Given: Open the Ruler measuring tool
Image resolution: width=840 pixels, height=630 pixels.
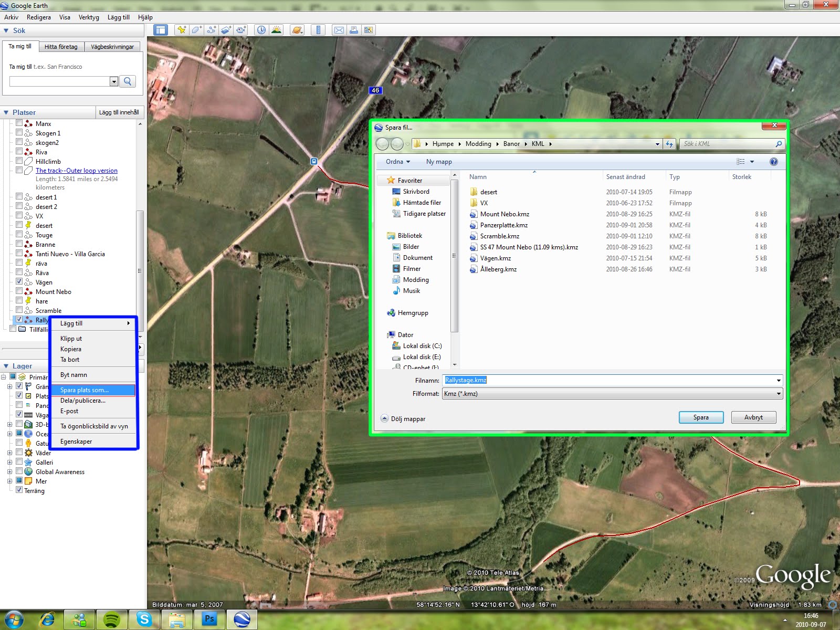Looking at the screenshot, I should pyautogui.click(x=318, y=30).
